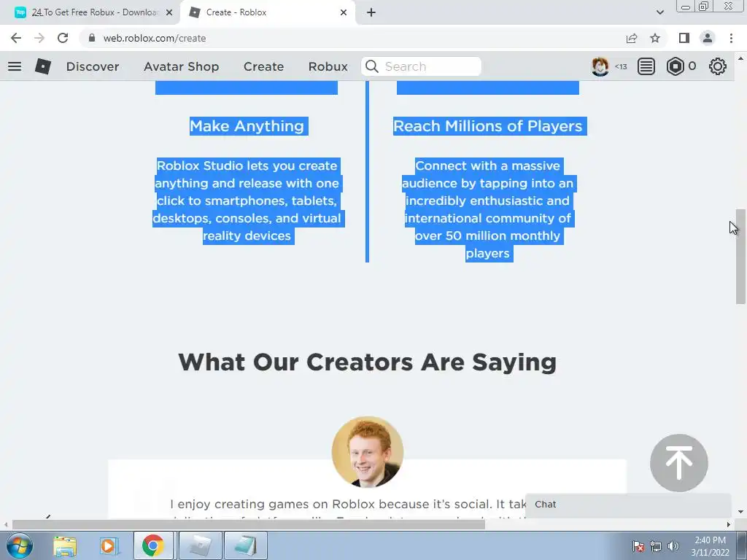Click the creator's portrait photo
The height and width of the screenshot is (560, 747).
(368, 452)
